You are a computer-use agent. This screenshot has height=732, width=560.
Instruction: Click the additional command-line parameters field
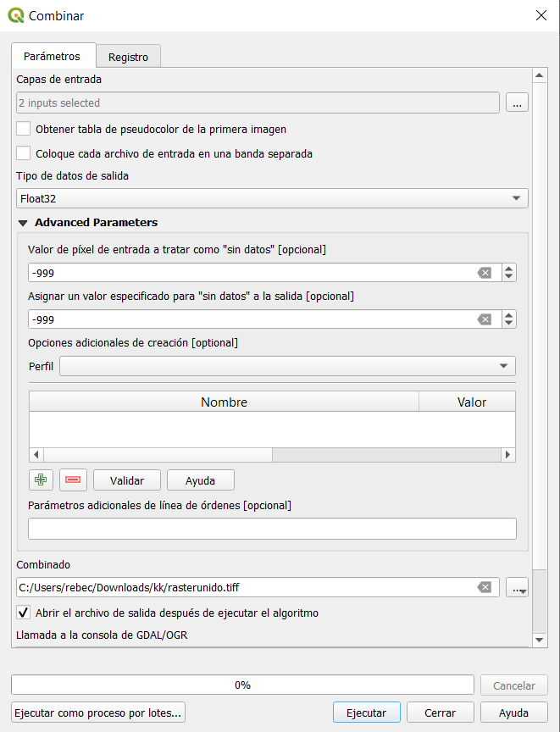pos(272,529)
